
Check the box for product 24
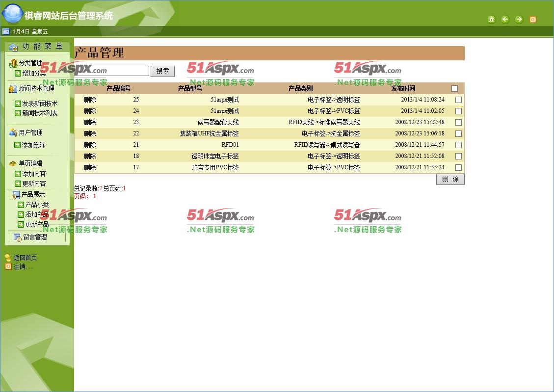(459, 111)
